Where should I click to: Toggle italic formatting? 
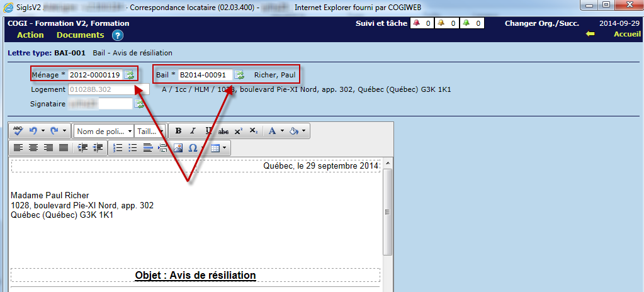(193, 131)
